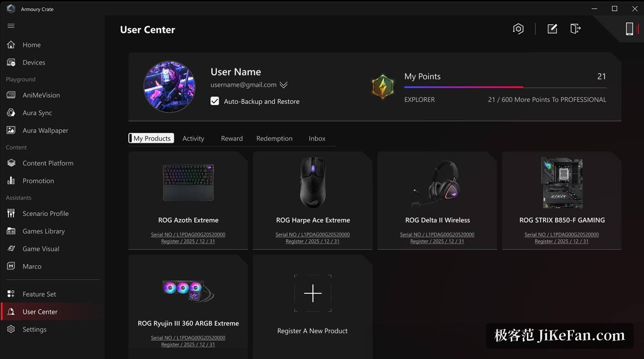The height and width of the screenshot is (359, 644).
Task: Click the ROG Azoth Extreme serial number link
Action: pos(188,235)
